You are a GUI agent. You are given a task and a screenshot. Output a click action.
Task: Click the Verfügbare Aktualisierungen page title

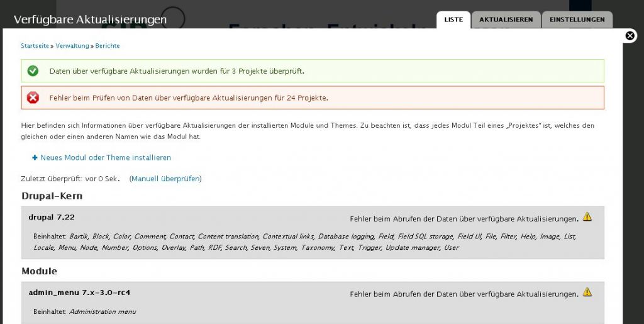(90, 20)
